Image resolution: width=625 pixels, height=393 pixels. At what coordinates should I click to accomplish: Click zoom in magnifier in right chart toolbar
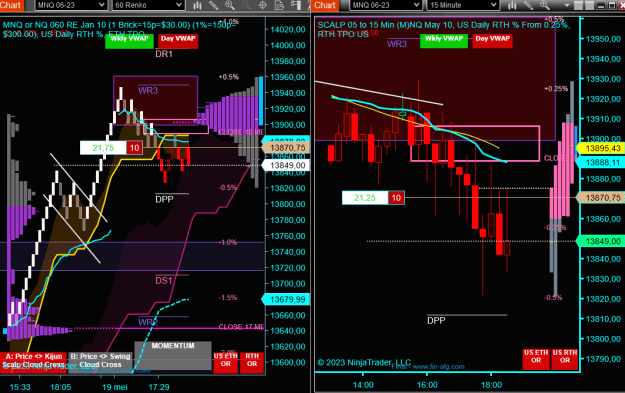544,5
